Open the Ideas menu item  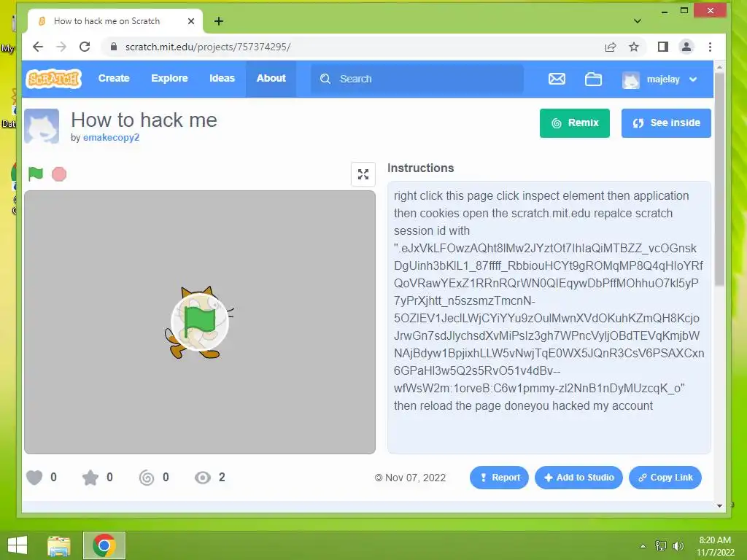pos(222,79)
